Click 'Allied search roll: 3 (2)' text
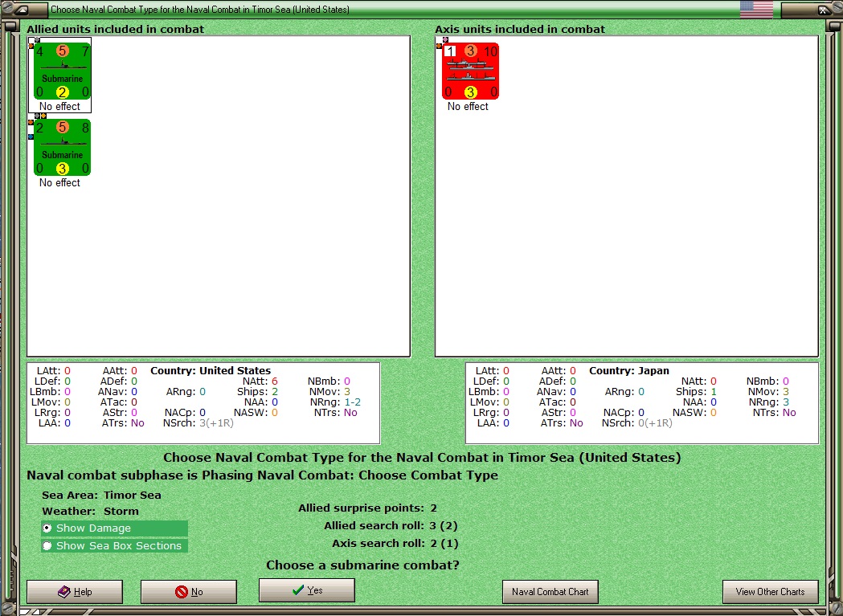 coord(391,526)
